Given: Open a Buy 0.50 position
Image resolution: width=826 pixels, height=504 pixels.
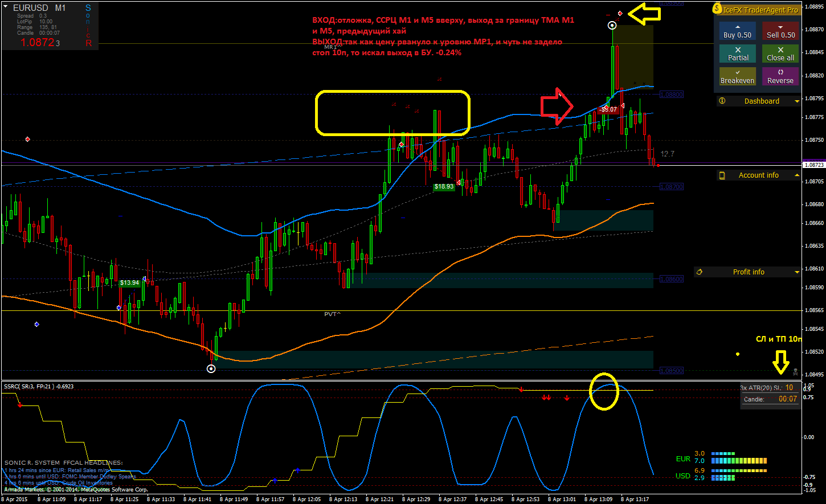Looking at the screenshot, I should point(737,31).
